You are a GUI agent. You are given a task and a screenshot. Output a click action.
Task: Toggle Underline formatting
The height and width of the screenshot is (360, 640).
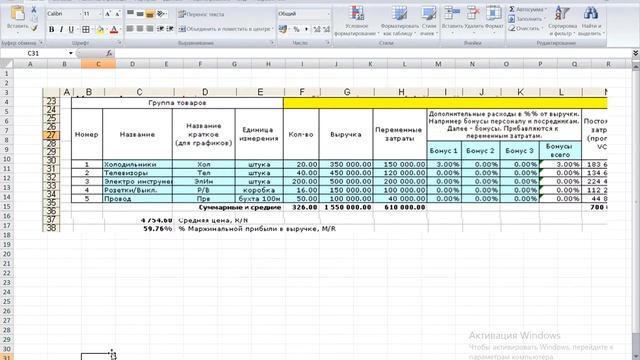tap(71, 29)
